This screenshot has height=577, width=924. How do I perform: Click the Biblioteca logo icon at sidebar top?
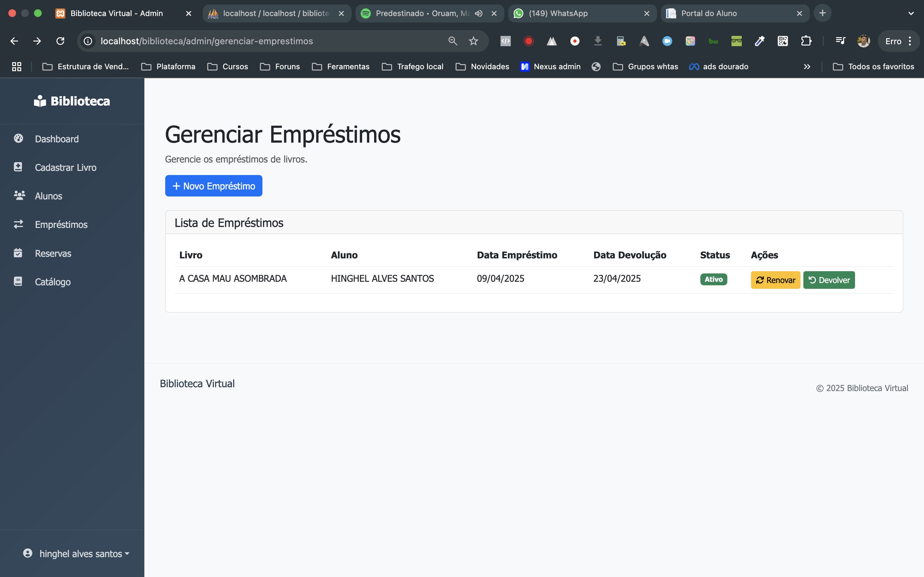coord(40,101)
